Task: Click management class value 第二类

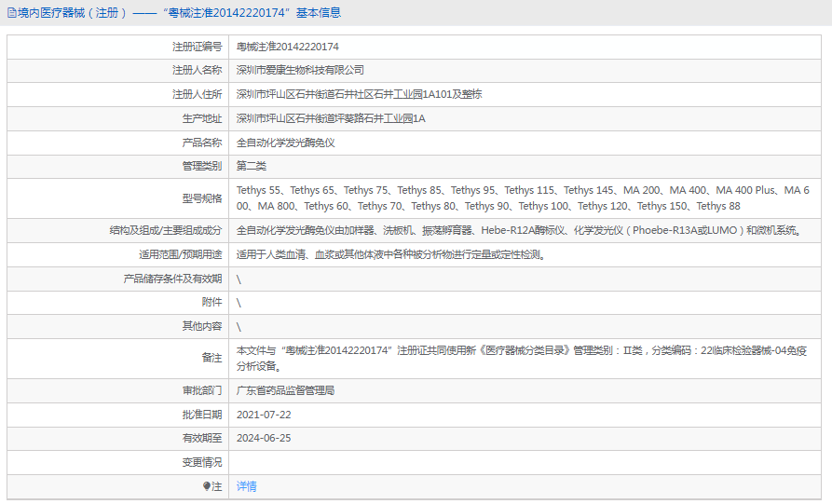Action: 251,166
